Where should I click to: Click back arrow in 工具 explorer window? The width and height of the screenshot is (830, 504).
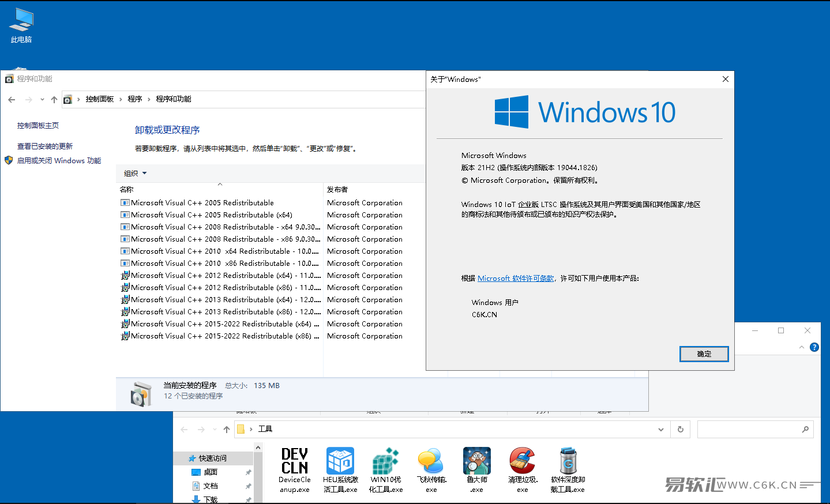click(x=184, y=430)
